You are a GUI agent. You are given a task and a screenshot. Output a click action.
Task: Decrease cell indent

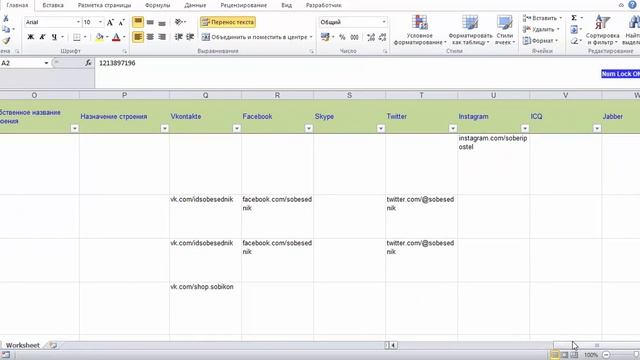click(x=178, y=37)
